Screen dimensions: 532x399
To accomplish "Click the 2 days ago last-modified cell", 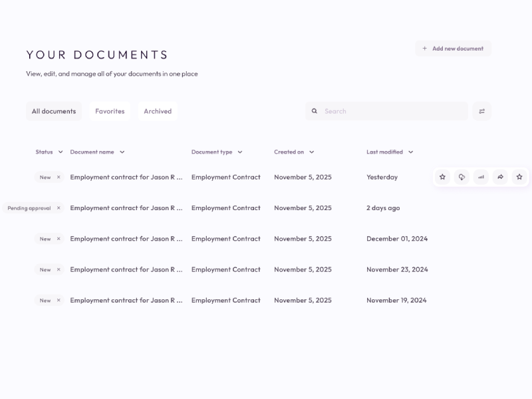I will coord(383,208).
